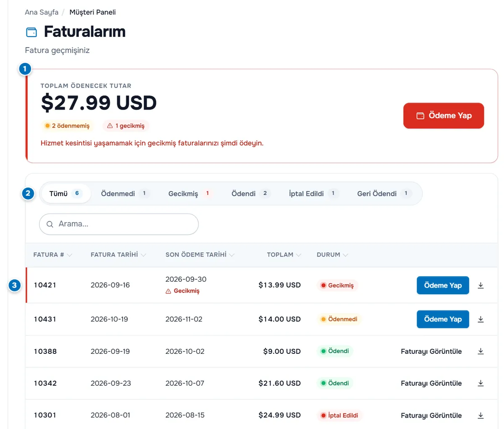Viewport: 504px width, 429px height.
Task: Click the İptal Edildi status badge in the table
Action: [x=339, y=416]
